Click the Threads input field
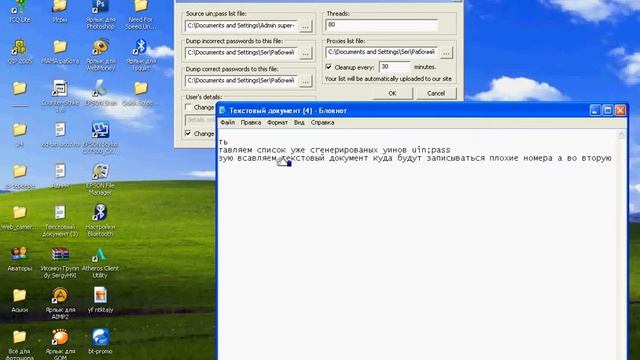This screenshot has height=360, width=640. 381,25
